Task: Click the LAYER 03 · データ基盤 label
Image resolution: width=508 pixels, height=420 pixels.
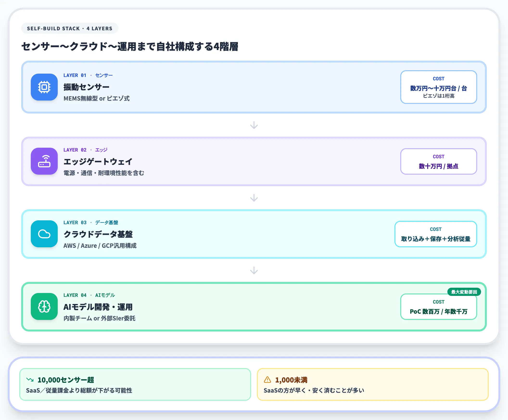Action: 91,222
